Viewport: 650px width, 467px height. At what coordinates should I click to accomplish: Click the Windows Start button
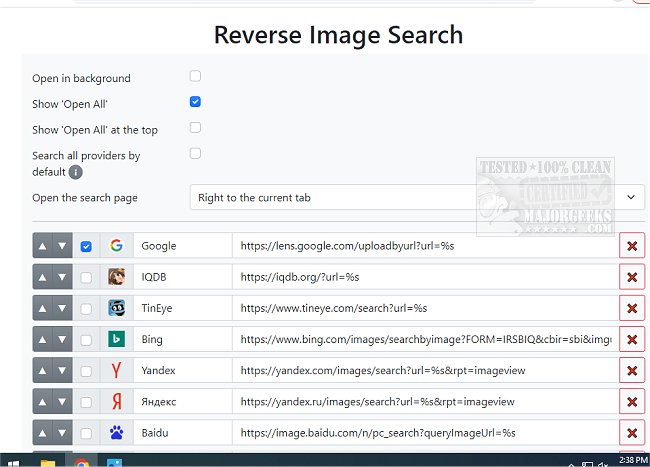coord(12,462)
